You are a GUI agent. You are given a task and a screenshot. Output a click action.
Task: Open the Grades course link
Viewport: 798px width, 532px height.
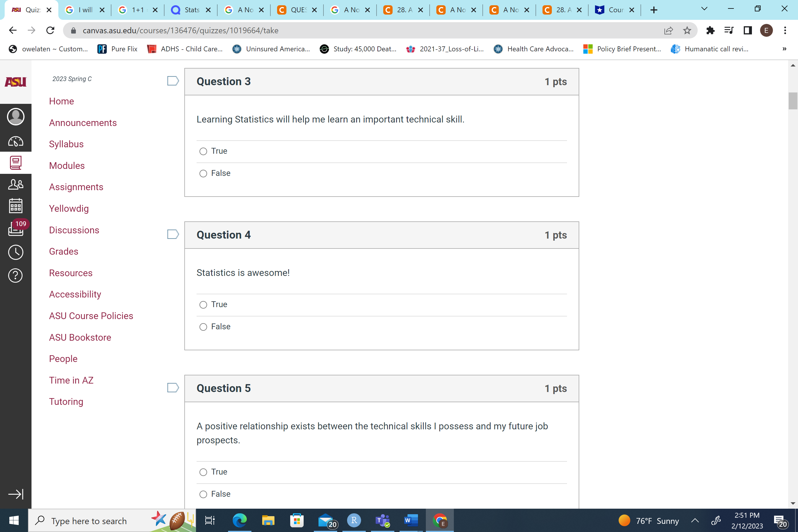click(64, 251)
